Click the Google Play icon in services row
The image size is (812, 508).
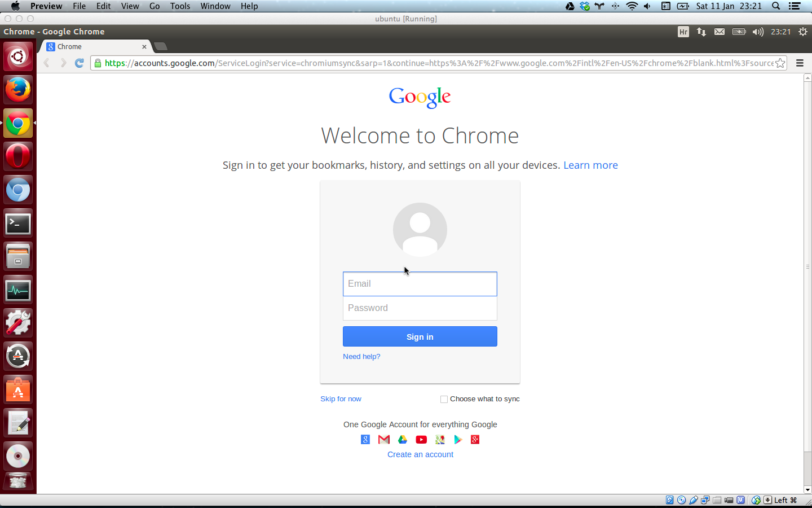tap(458, 440)
